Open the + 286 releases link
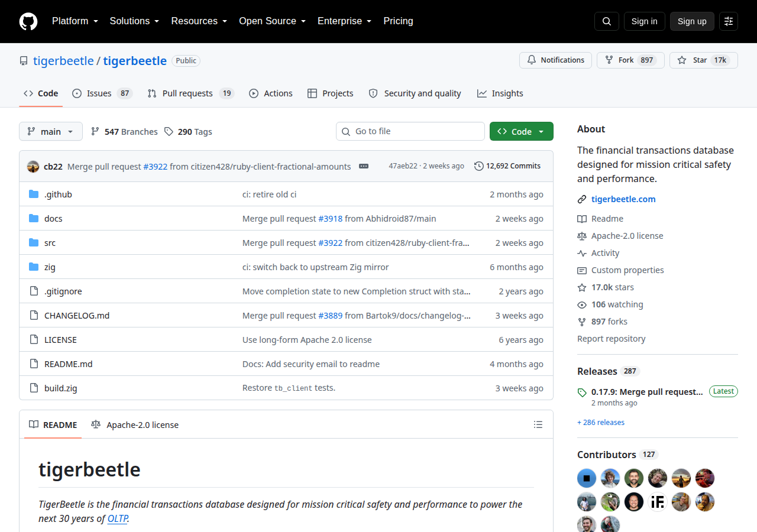 click(601, 423)
